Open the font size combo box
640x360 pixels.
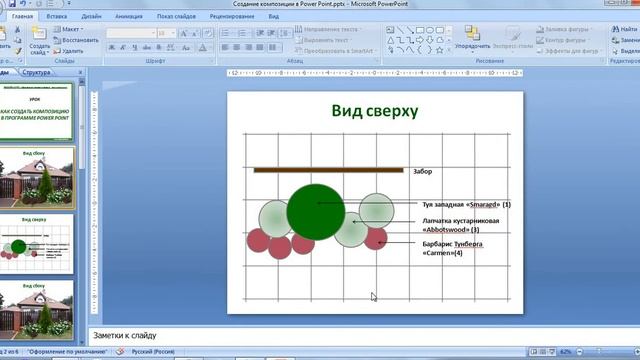coord(166,33)
